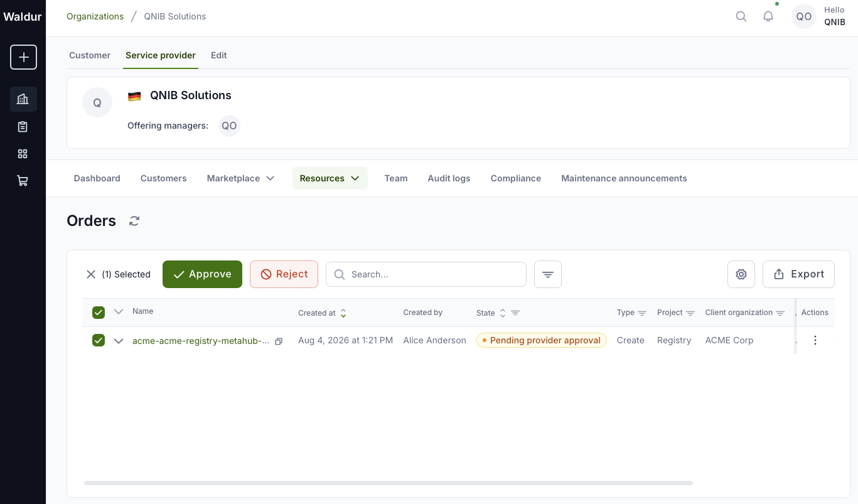Clear selection with the X icon

click(91, 274)
